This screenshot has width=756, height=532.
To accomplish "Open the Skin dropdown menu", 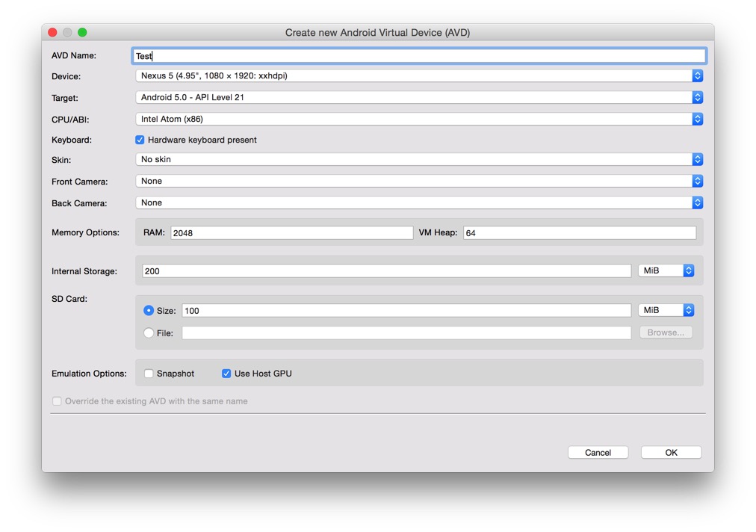I will click(x=418, y=159).
